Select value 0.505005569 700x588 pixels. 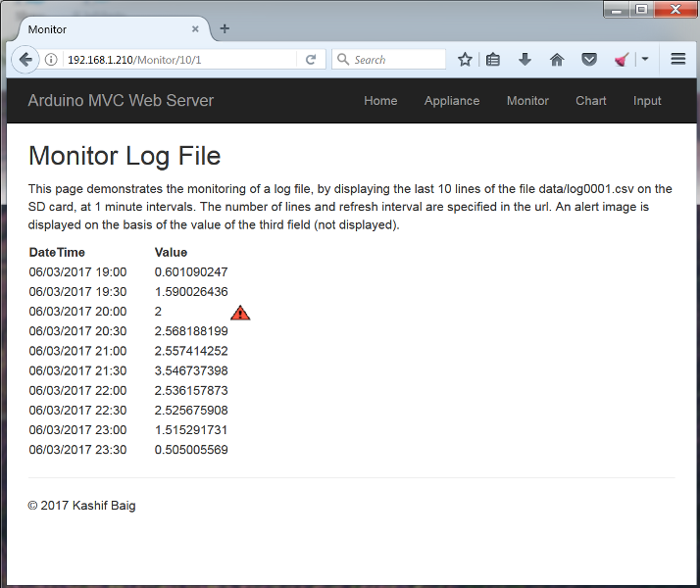click(x=191, y=450)
